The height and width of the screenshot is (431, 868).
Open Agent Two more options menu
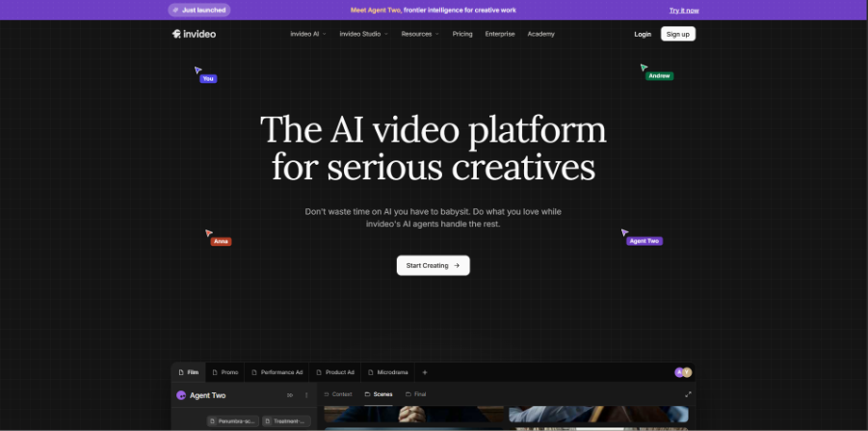(306, 395)
